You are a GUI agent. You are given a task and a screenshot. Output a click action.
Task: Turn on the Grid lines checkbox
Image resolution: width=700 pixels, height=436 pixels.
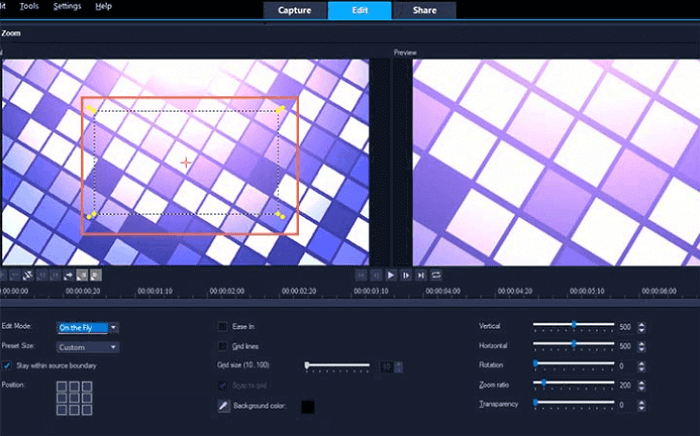(x=223, y=346)
